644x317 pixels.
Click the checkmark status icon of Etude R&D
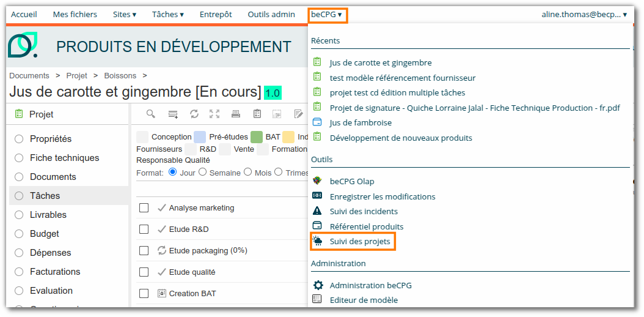pos(162,229)
